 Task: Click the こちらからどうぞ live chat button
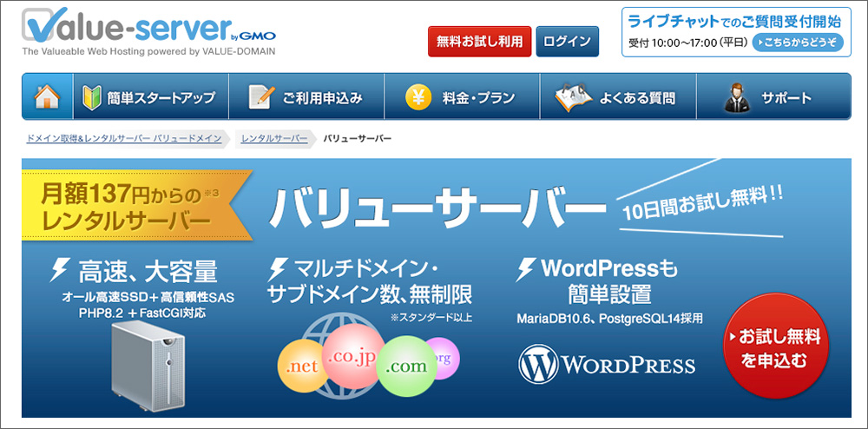pos(798,42)
